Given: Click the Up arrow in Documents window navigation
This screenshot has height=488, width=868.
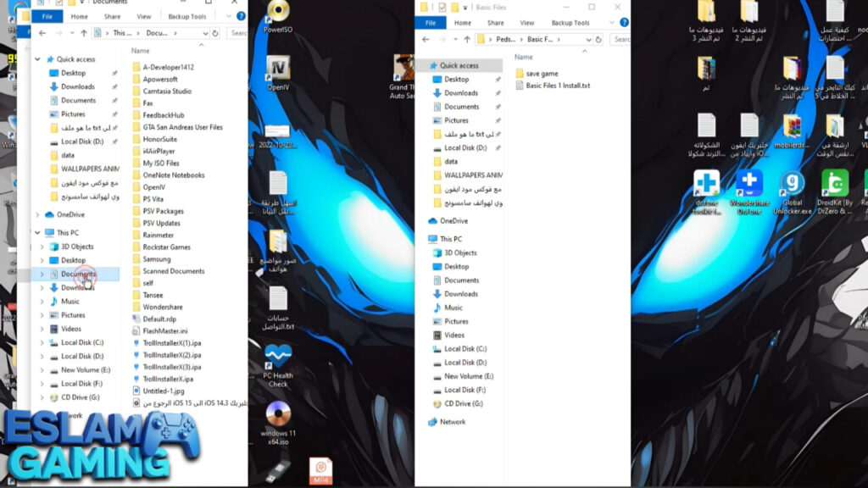Looking at the screenshot, I should click(83, 33).
